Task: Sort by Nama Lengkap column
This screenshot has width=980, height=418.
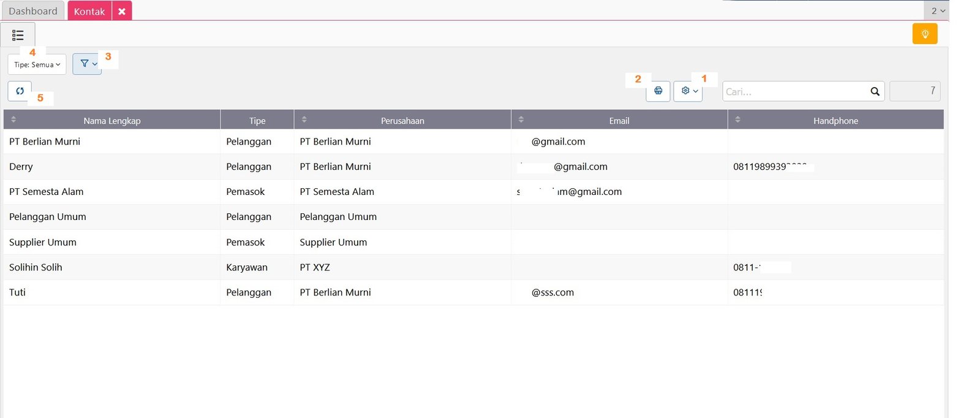Action: coord(112,120)
